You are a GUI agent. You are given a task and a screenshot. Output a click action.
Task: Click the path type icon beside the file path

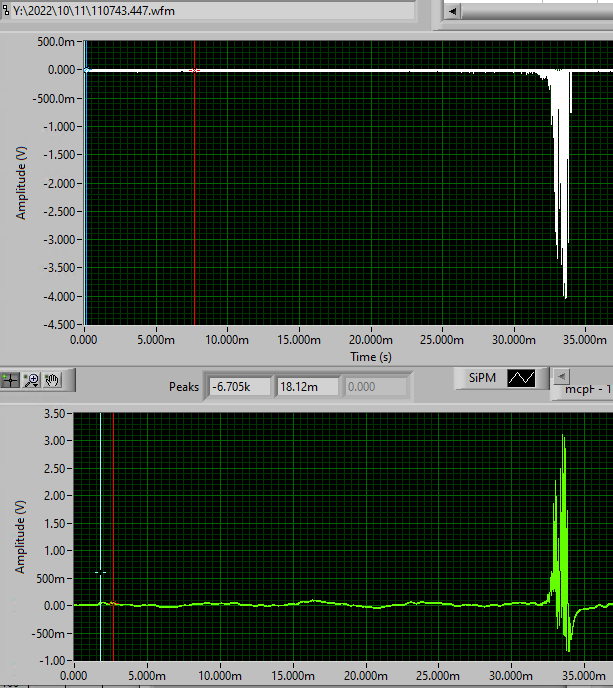coord(6,10)
